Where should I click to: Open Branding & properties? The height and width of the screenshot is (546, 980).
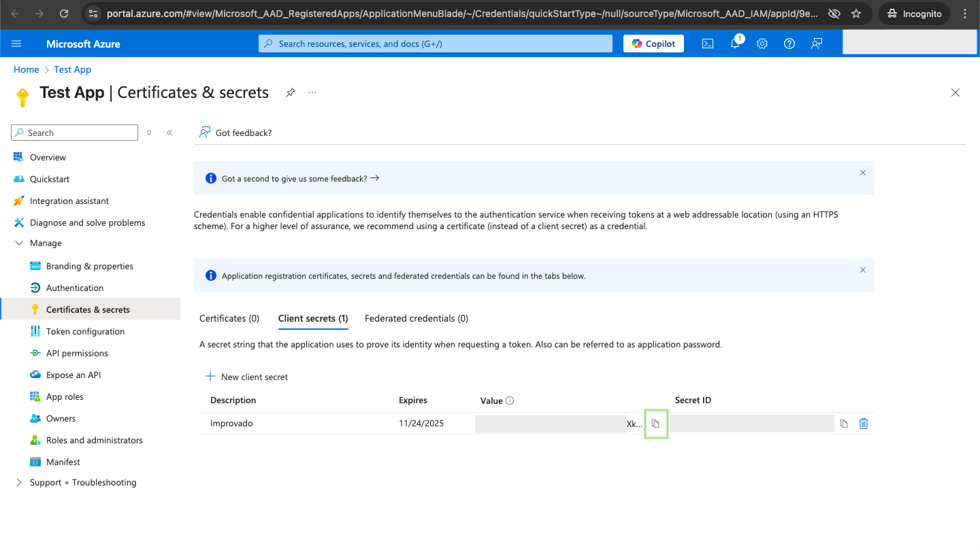pos(91,266)
